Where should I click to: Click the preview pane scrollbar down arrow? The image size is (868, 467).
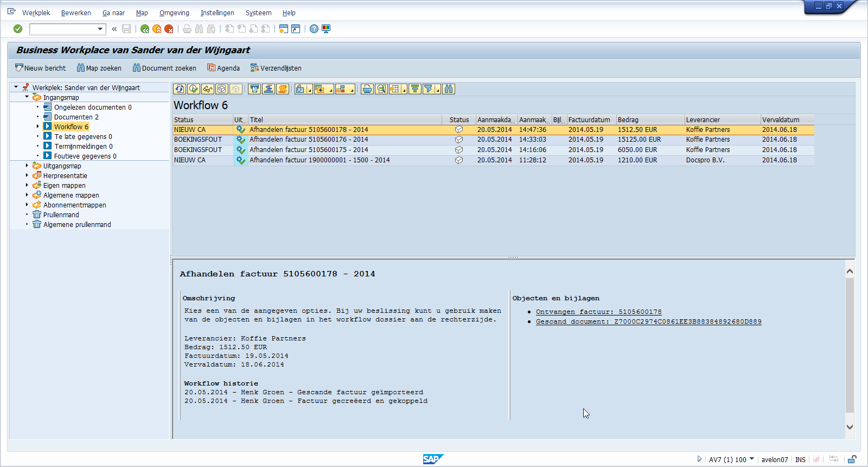pyautogui.click(x=850, y=427)
